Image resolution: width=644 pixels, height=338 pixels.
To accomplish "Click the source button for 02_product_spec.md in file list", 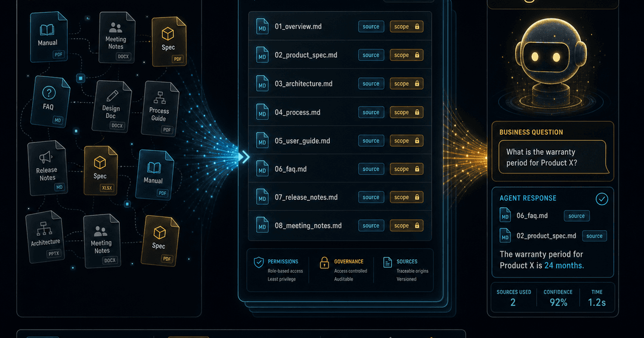I will (371, 55).
